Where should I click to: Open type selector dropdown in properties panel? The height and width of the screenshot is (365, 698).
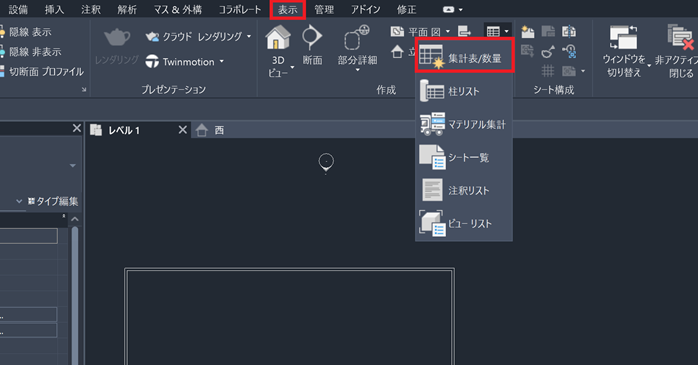[x=73, y=166]
